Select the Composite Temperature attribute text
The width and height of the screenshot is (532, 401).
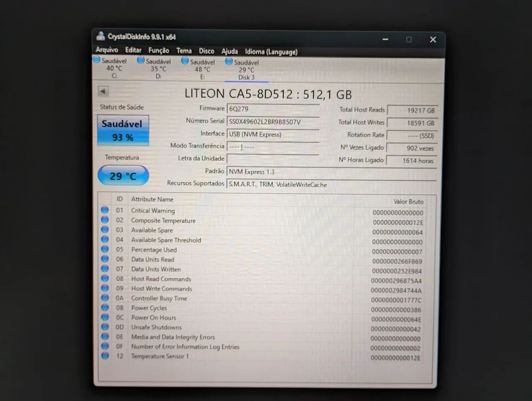[x=163, y=220]
